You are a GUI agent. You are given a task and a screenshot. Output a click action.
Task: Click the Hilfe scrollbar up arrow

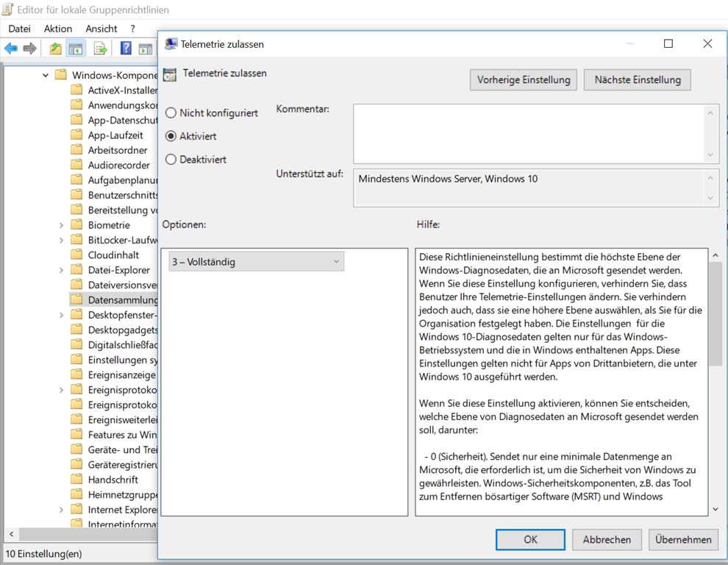coord(715,255)
